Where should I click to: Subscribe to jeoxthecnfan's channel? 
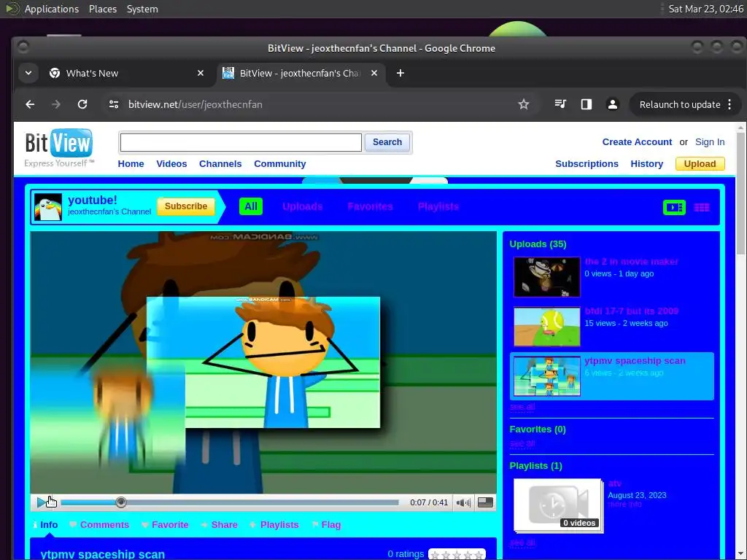click(x=186, y=206)
